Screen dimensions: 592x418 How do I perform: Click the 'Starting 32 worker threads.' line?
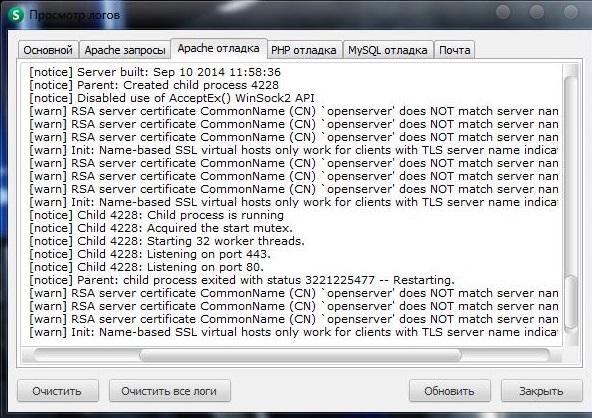coord(167,241)
